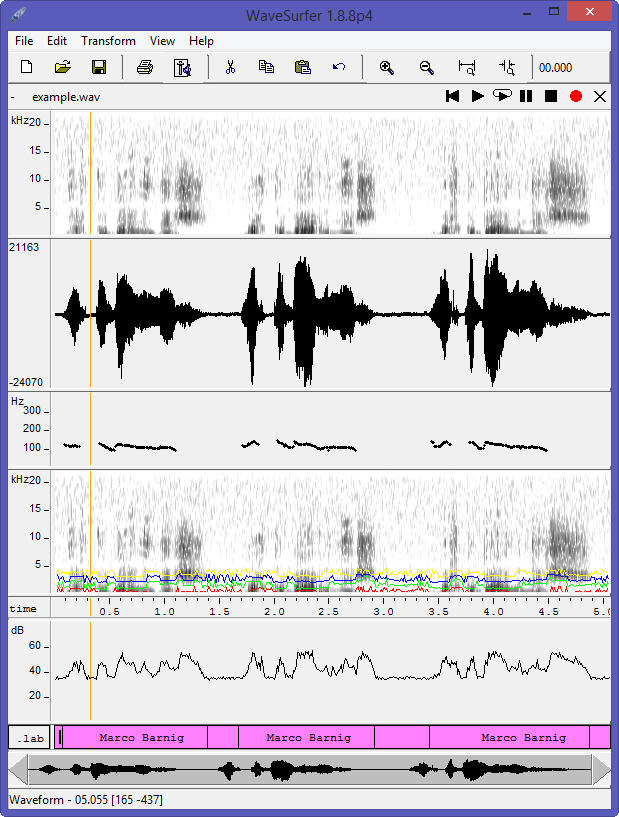Screen dimensions: 619x817
Task: Click the status bar Waveform position readout
Action: [x=86, y=800]
